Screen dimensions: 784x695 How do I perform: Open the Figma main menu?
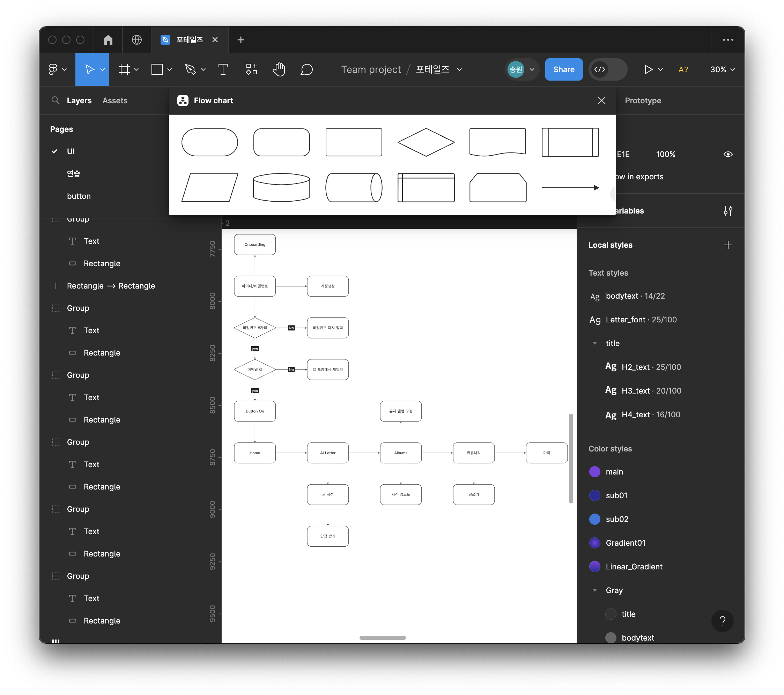pyautogui.click(x=57, y=69)
